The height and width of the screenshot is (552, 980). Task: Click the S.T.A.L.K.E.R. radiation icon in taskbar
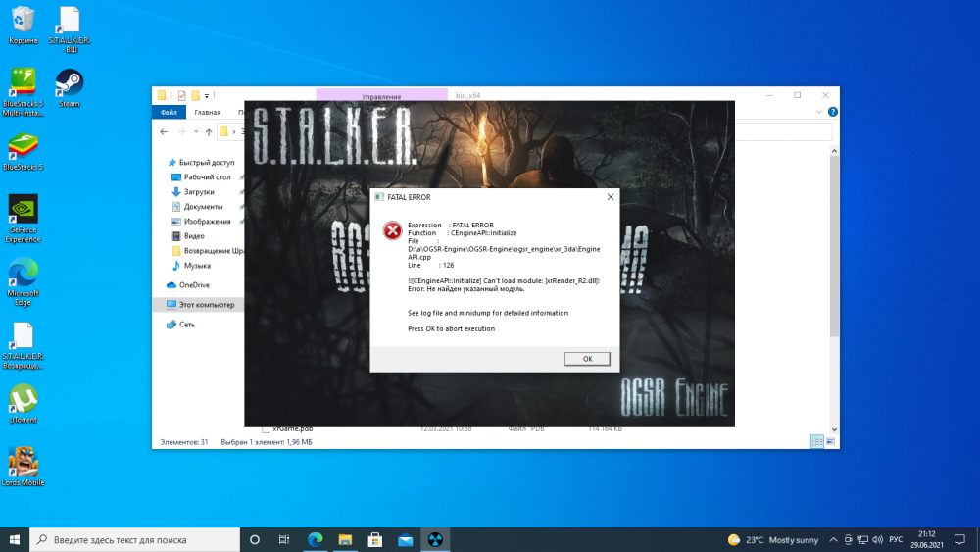(435, 539)
